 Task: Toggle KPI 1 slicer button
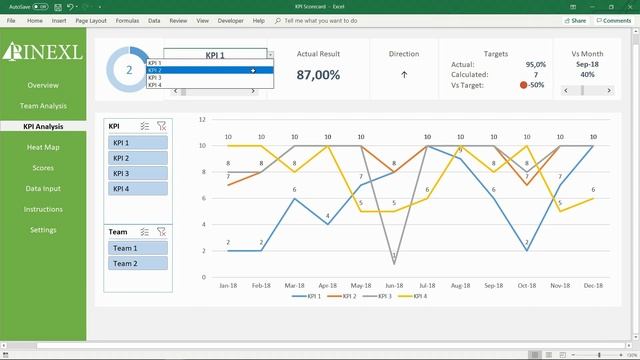tap(138, 142)
